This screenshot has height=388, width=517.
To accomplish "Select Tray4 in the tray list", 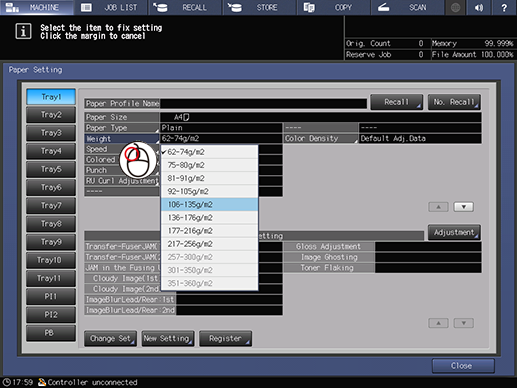I will 51,151.
